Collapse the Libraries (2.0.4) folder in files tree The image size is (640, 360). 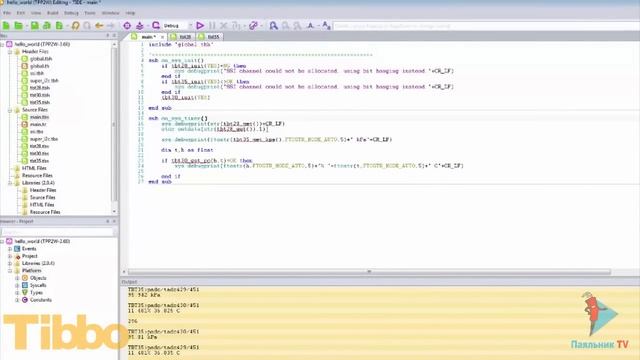click(10, 183)
